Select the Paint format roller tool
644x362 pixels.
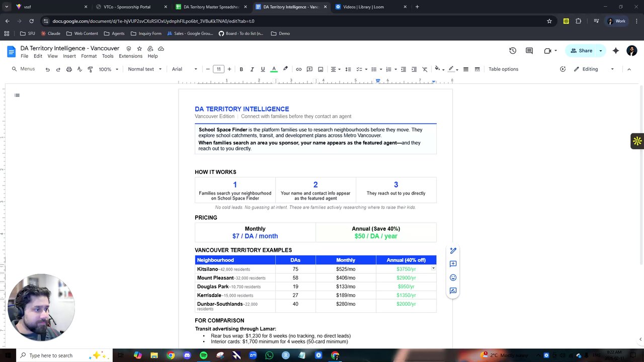tap(90, 69)
